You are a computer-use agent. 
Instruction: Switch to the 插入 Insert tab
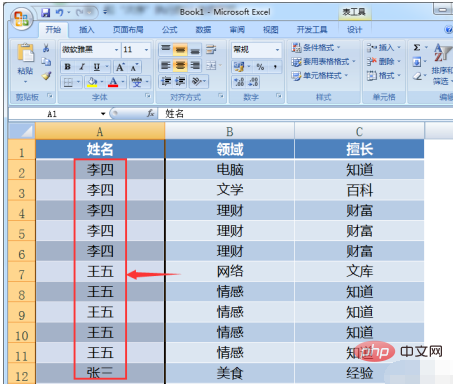pos(86,30)
